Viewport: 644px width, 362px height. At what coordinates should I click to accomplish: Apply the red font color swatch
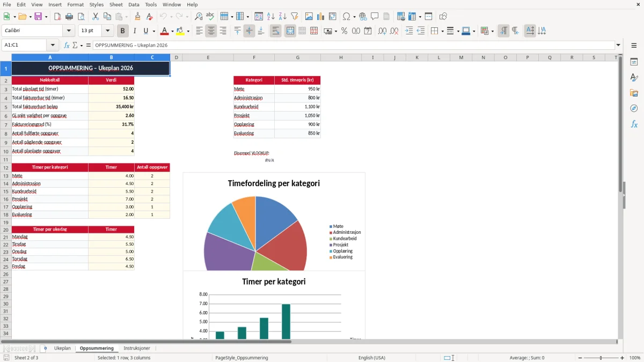point(165,31)
